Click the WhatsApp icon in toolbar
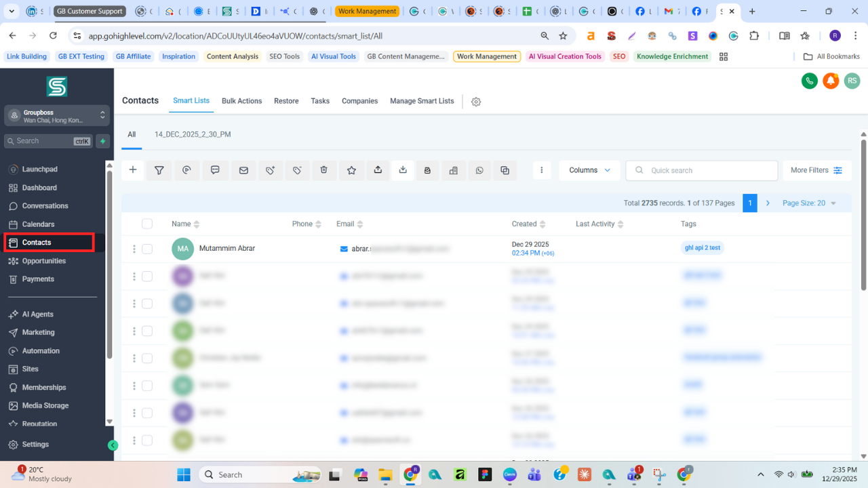The height and width of the screenshot is (488, 868). tap(479, 170)
